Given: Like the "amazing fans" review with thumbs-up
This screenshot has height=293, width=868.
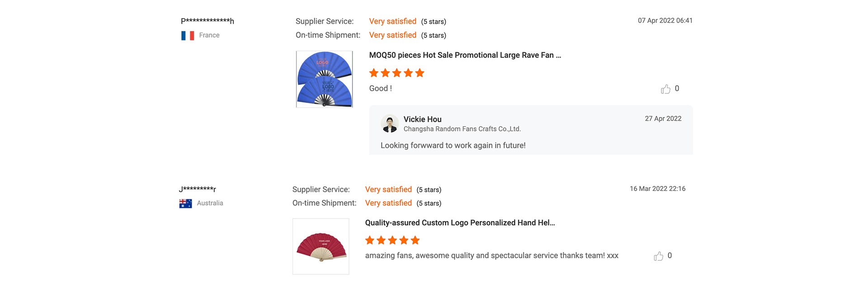Looking at the screenshot, I should point(658,256).
